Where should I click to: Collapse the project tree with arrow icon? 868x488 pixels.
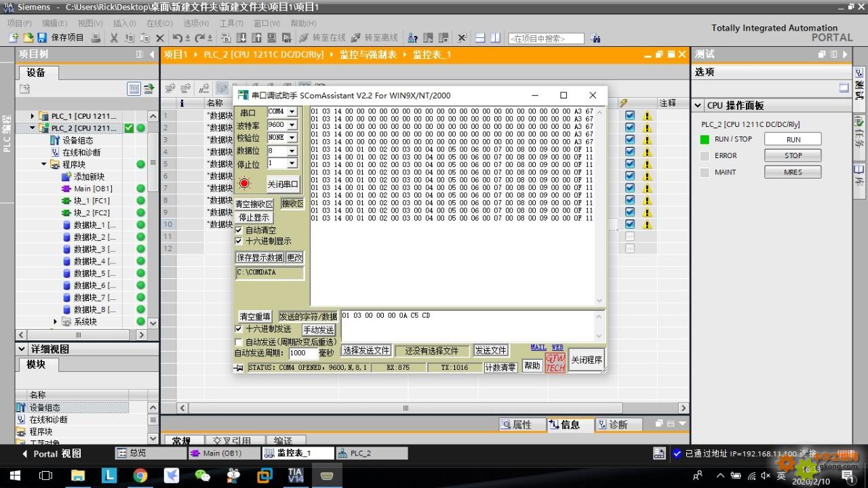152,54
